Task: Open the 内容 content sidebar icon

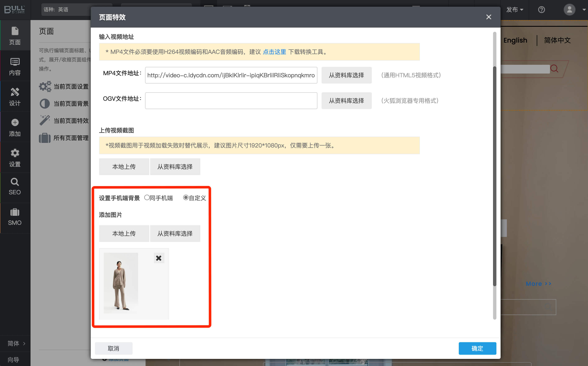Action: click(15, 62)
